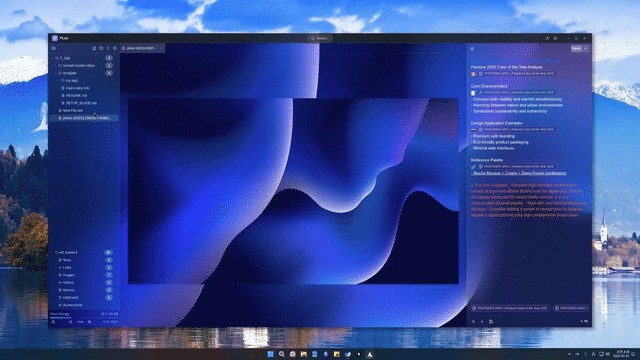640x360 pixels.
Task: Click the icon right of the history clock
Action: (x=555, y=38)
